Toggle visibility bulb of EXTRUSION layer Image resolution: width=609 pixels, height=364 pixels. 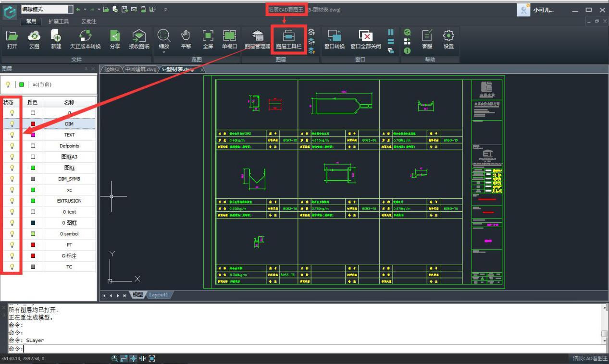12,201
